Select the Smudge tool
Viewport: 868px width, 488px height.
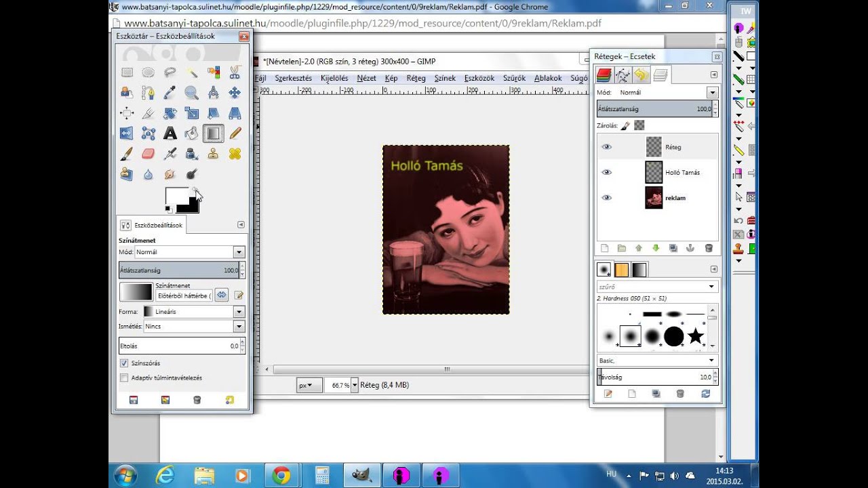point(170,174)
